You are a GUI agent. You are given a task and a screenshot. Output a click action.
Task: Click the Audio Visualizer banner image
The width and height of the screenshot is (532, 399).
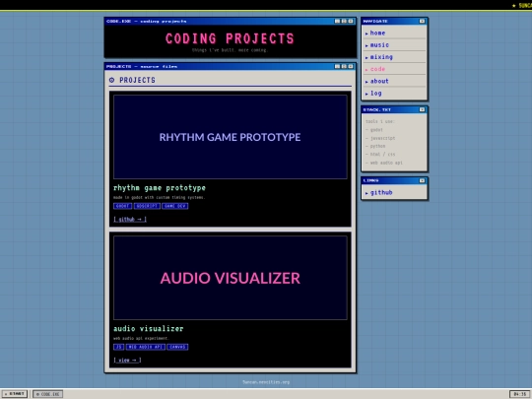230,278
